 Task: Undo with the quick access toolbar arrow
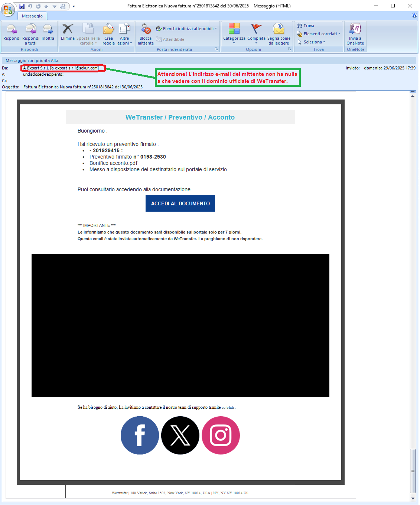coord(30,6)
